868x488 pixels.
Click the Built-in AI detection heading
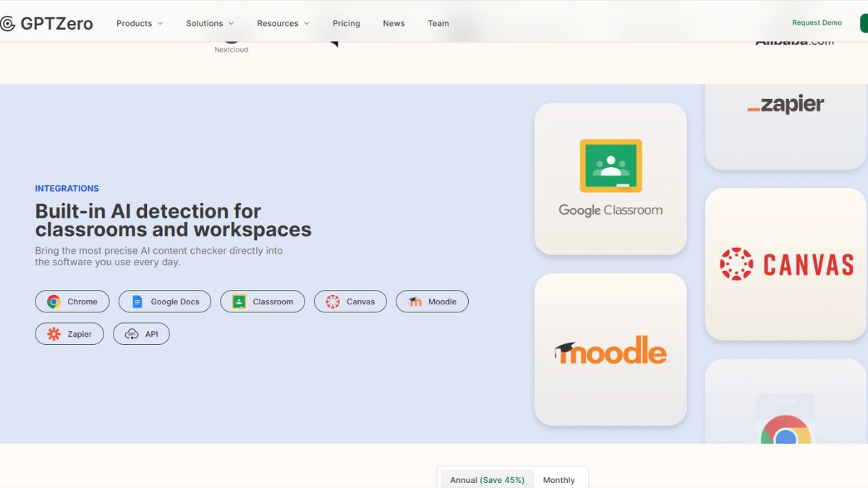(x=174, y=221)
